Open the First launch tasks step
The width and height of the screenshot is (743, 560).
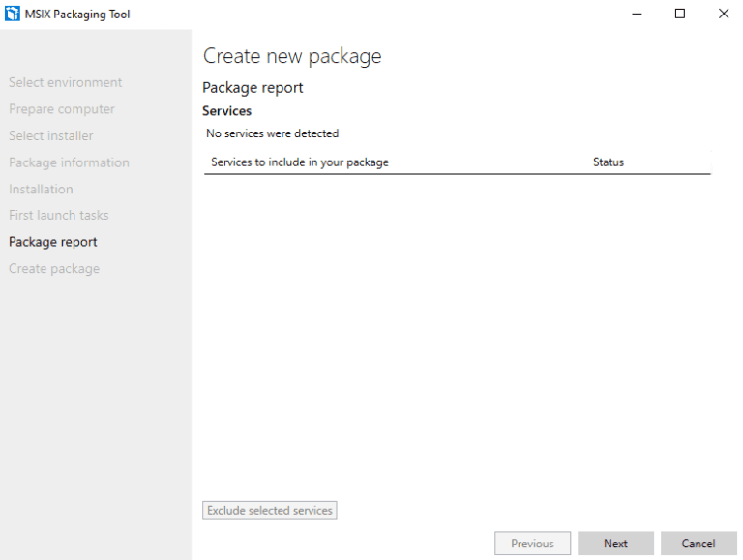pos(59,216)
